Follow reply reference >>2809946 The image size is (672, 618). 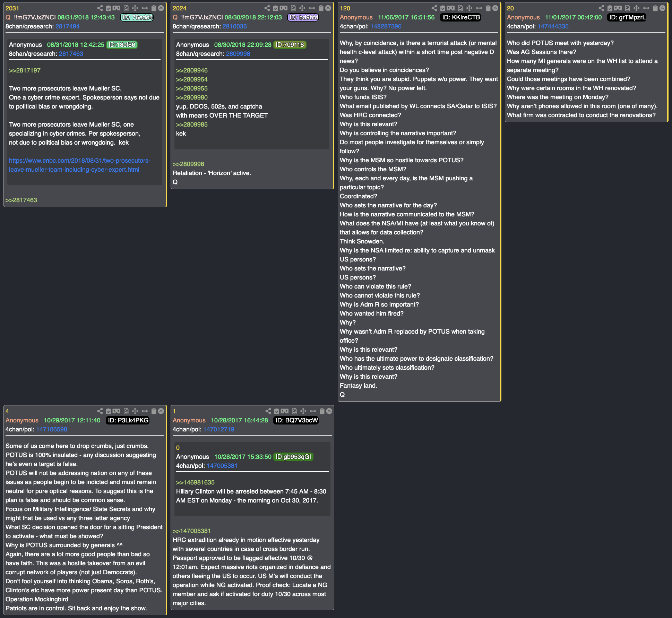click(x=192, y=70)
